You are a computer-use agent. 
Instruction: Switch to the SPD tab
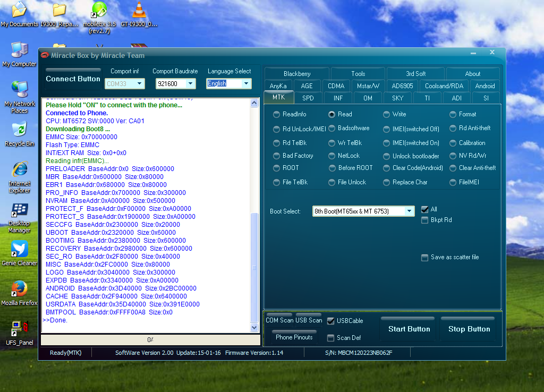(x=308, y=98)
